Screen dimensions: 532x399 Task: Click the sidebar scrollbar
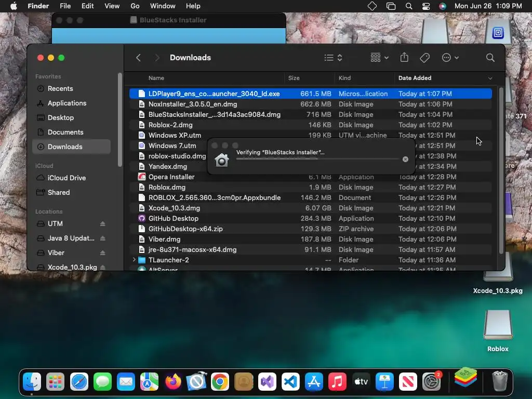coord(120,120)
